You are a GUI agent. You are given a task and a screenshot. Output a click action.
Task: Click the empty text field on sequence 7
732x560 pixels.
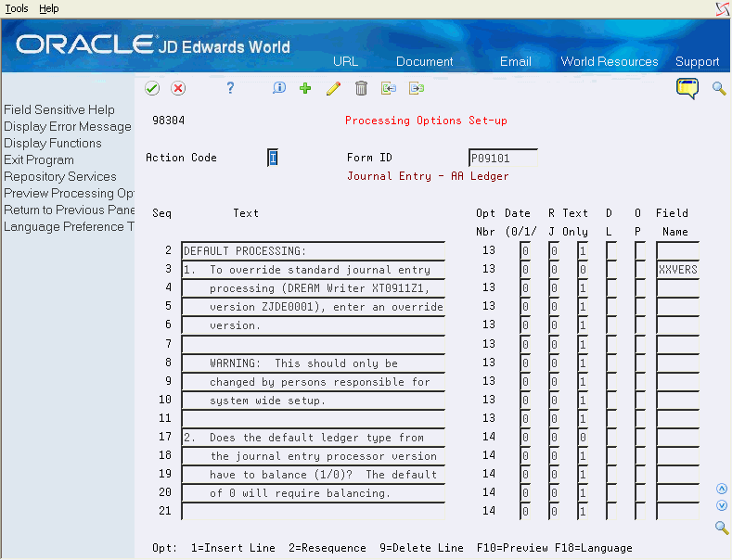(x=313, y=344)
